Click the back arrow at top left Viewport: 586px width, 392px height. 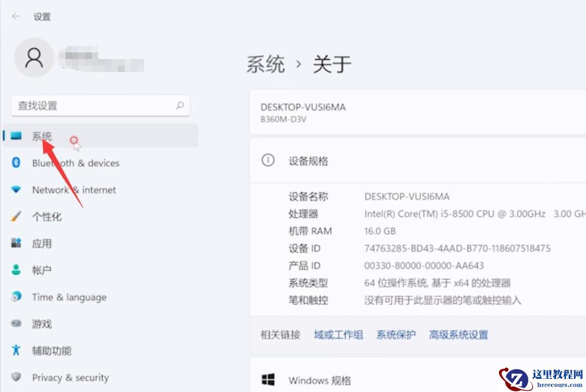coord(16,16)
